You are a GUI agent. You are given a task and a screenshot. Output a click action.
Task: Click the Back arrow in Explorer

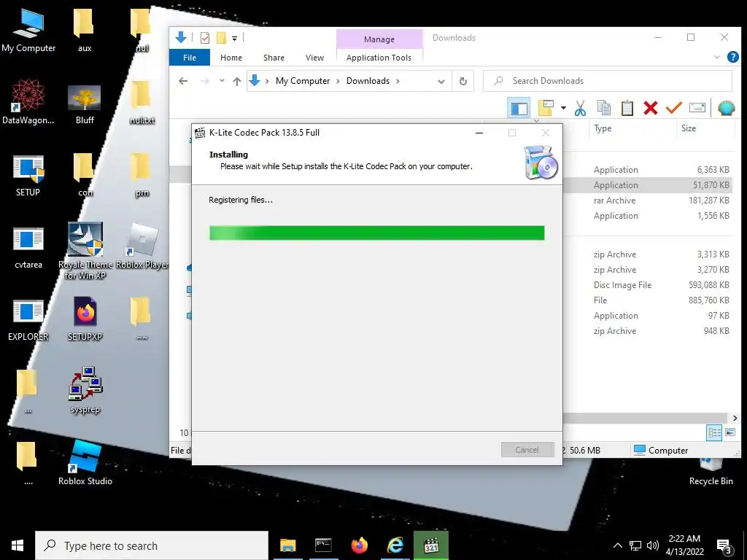click(183, 81)
